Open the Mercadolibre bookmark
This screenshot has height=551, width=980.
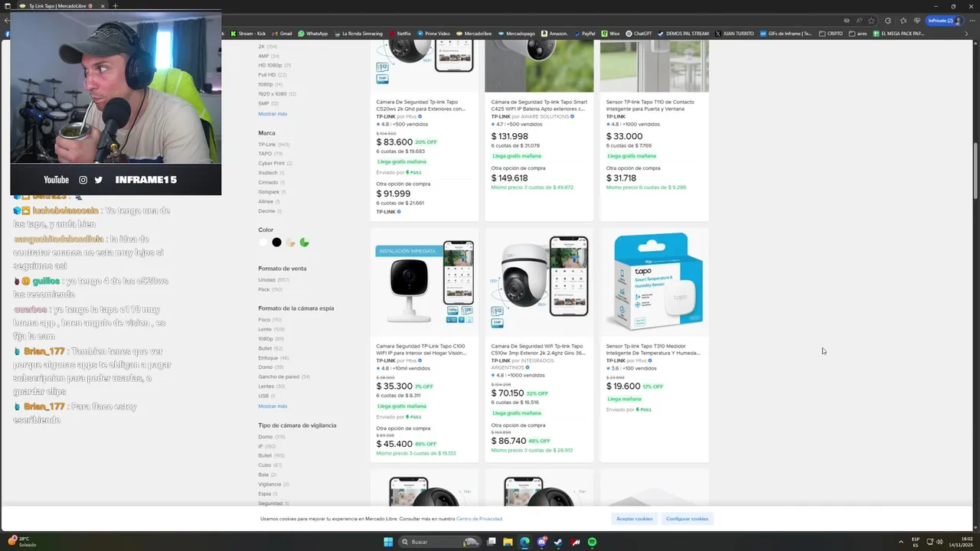[474, 34]
